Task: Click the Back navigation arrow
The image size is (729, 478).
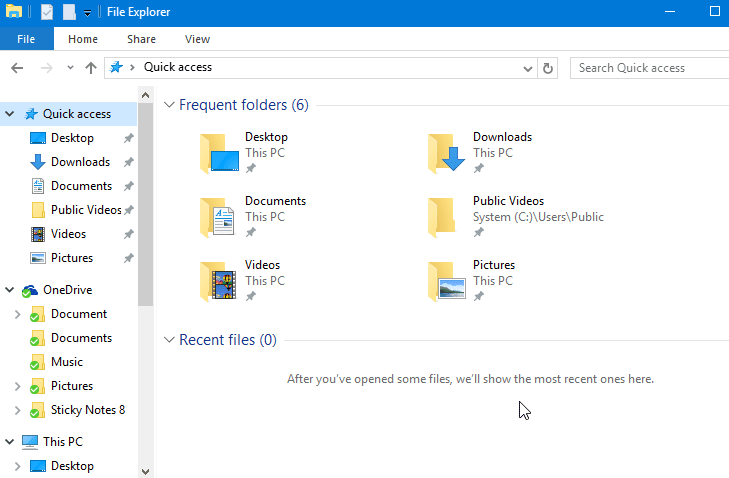Action: [17, 68]
